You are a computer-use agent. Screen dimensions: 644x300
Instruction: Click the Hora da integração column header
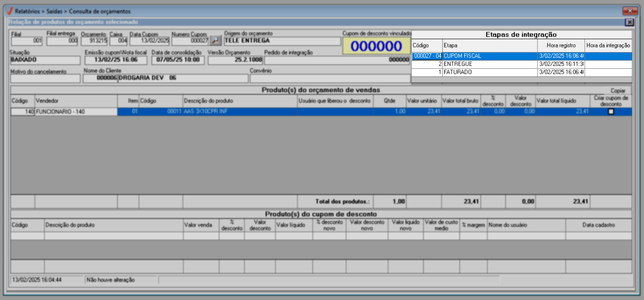click(608, 45)
